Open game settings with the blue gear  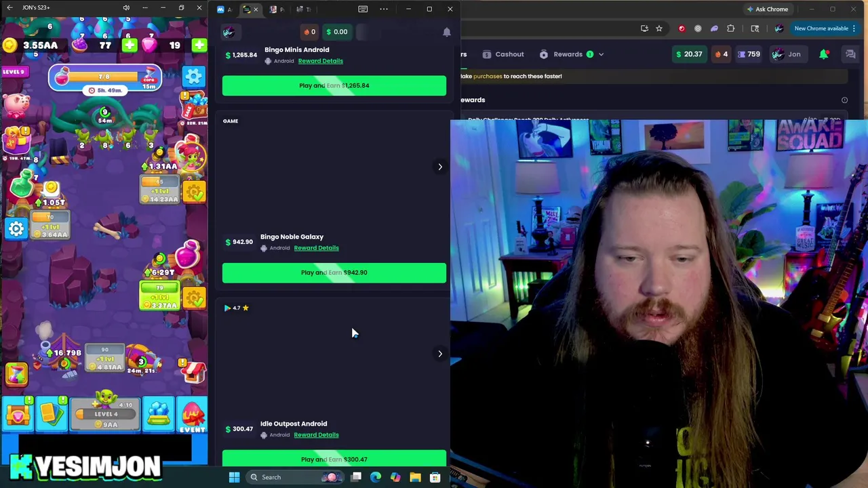pos(193,76)
